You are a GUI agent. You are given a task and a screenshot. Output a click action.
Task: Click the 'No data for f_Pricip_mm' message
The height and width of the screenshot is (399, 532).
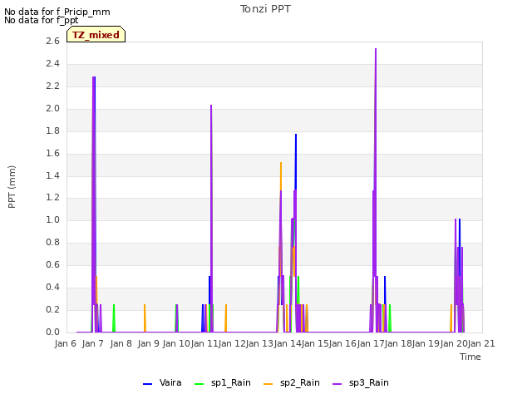tap(57, 12)
